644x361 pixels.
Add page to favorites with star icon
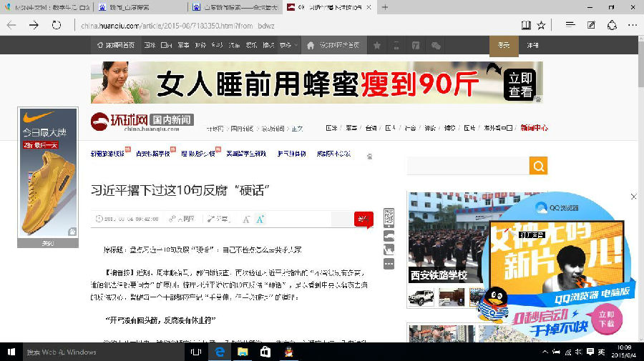point(542,25)
